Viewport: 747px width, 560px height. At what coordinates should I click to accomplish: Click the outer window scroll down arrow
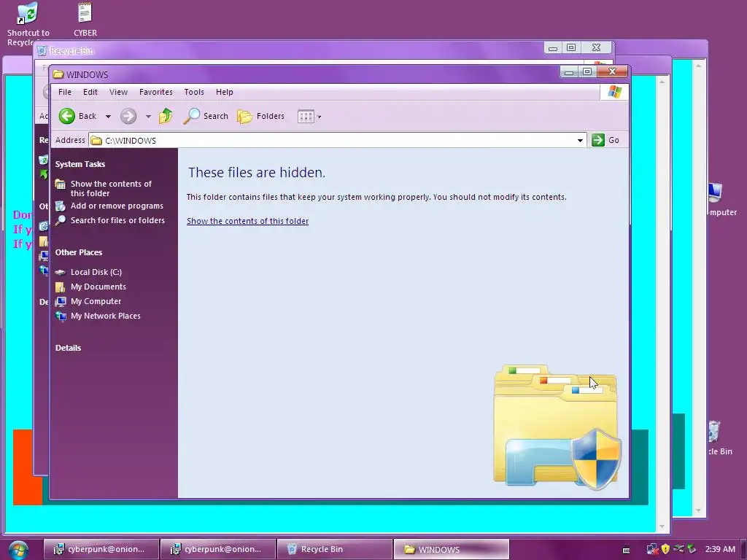(698, 510)
